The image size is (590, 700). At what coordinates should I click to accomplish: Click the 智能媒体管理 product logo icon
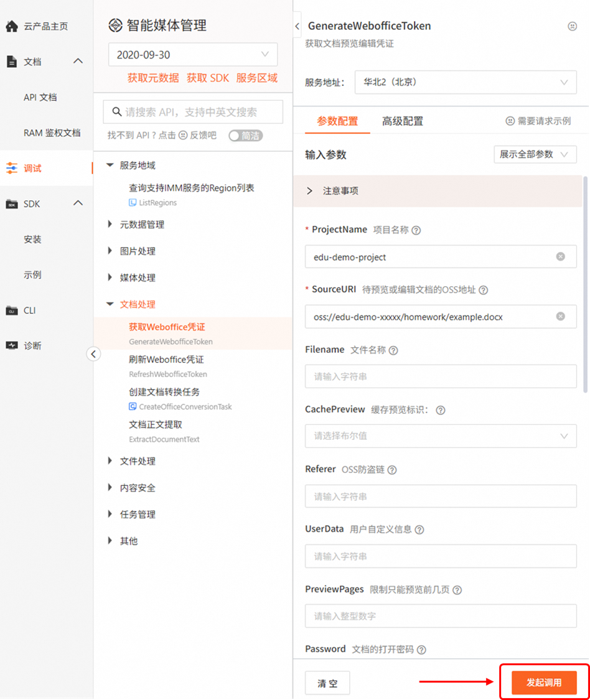116,26
